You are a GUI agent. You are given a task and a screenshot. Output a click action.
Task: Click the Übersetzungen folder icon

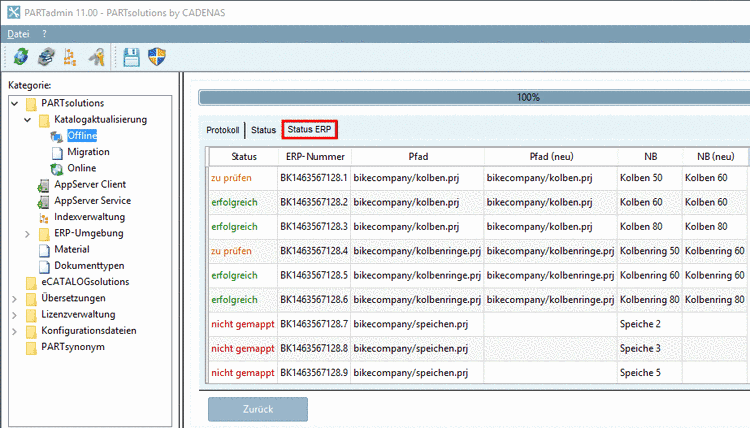pyautogui.click(x=32, y=299)
